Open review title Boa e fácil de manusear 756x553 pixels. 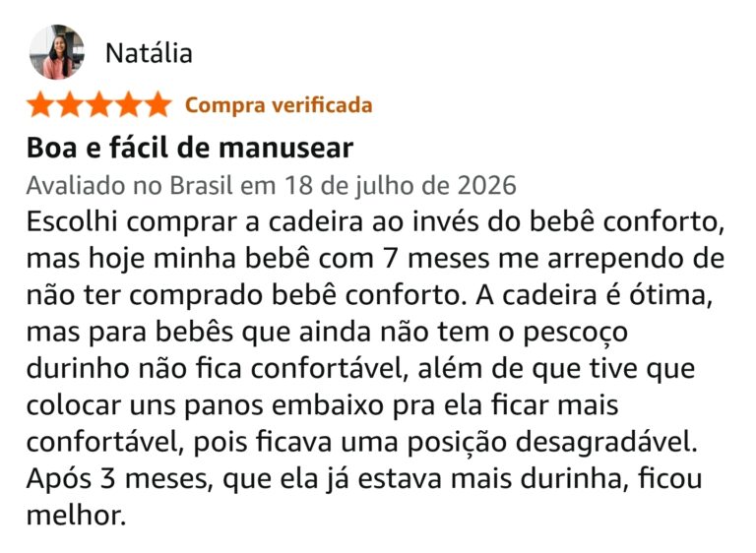190,148
